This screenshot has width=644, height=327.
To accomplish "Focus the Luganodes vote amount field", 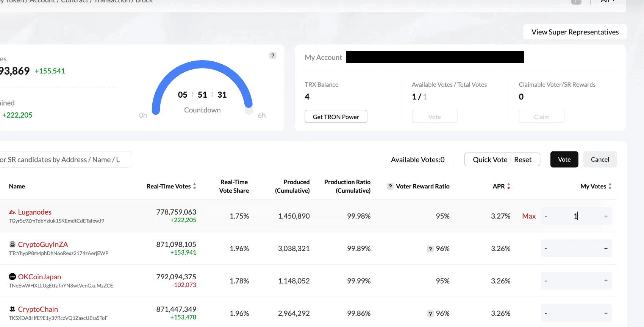I will [576, 216].
